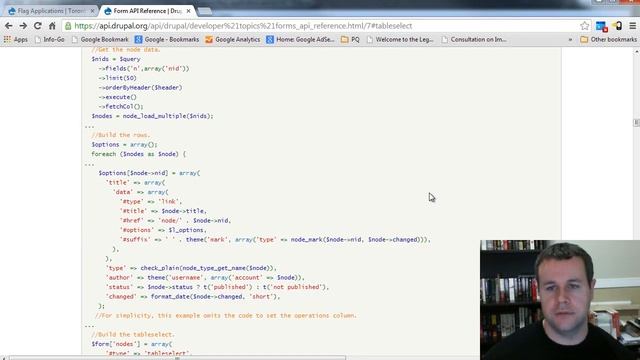
Task: Click the 'author' => theme('username') line
Action: [205, 278]
